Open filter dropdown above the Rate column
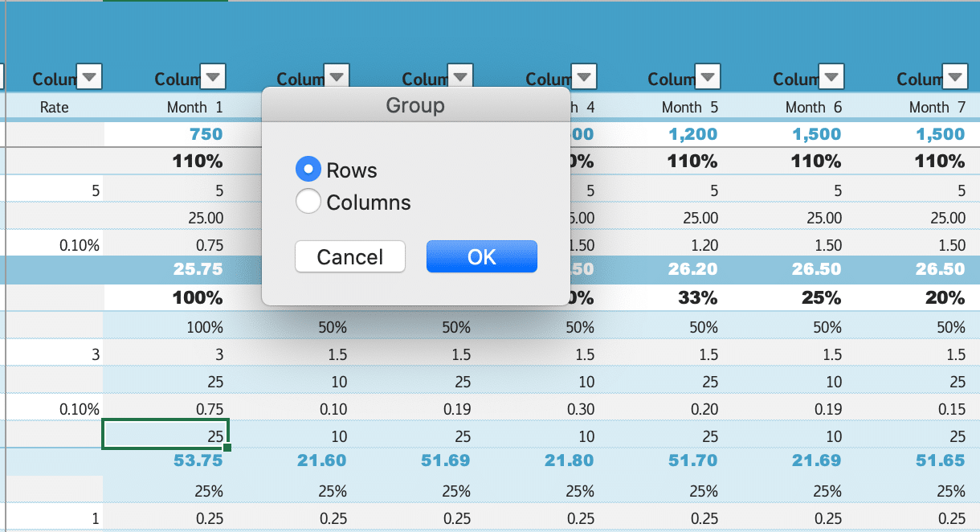 [x=89, y=77]
